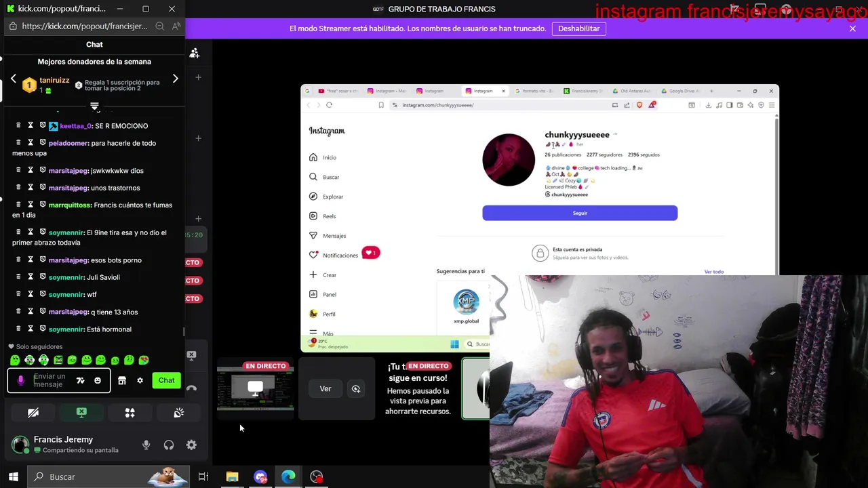Mute microphone beside Francis Jeremy
Viewport: 868px width, 488px height.
pos(146,445)
